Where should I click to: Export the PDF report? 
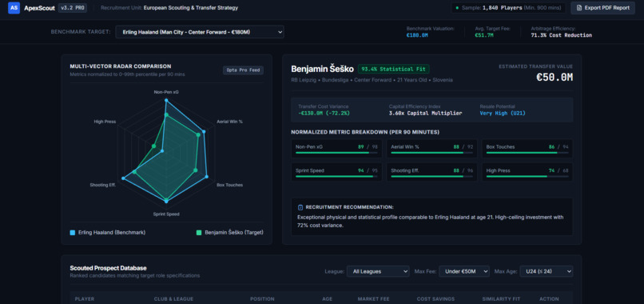pyautogui.click(x=602, y=8)
